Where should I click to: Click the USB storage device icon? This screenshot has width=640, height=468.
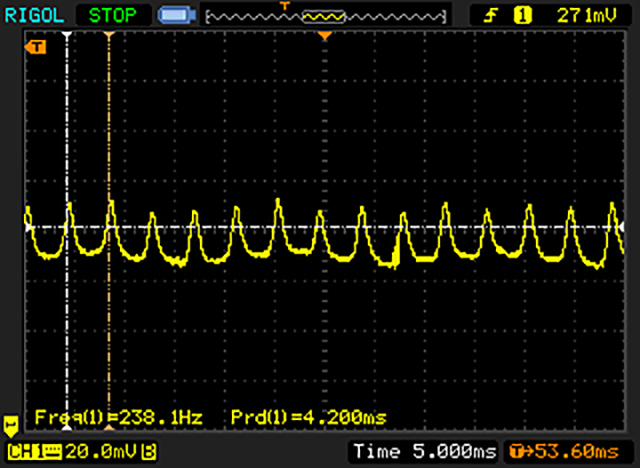(177, 15)
